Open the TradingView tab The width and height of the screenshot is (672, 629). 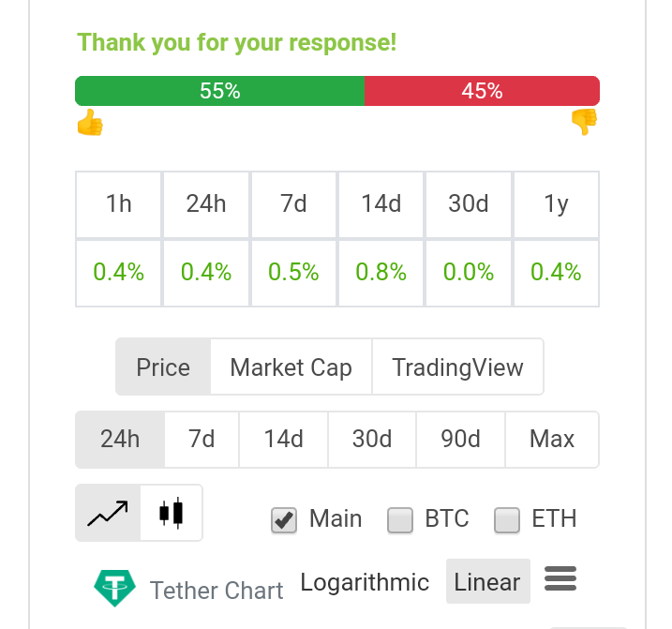coord(457,367)
